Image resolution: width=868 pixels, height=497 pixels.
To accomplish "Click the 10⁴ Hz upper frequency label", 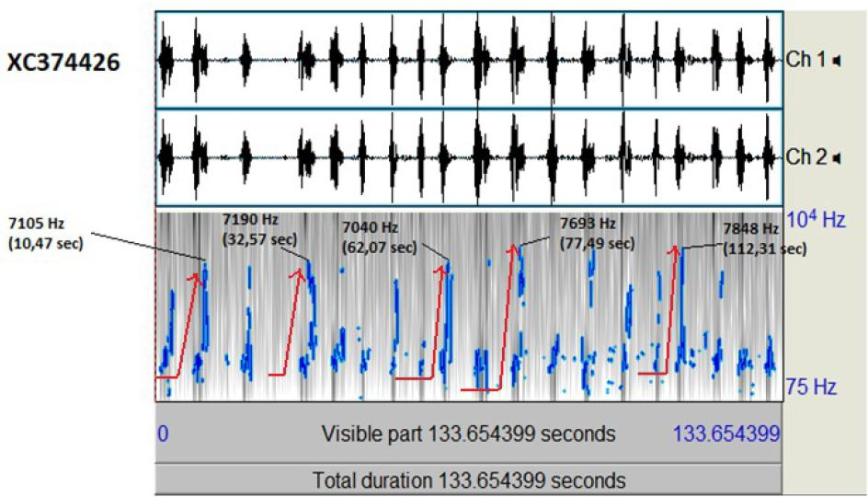I will 814,220.
